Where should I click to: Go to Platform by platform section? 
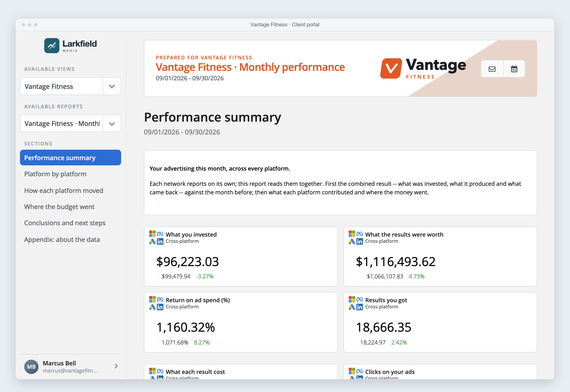(55, 174)
